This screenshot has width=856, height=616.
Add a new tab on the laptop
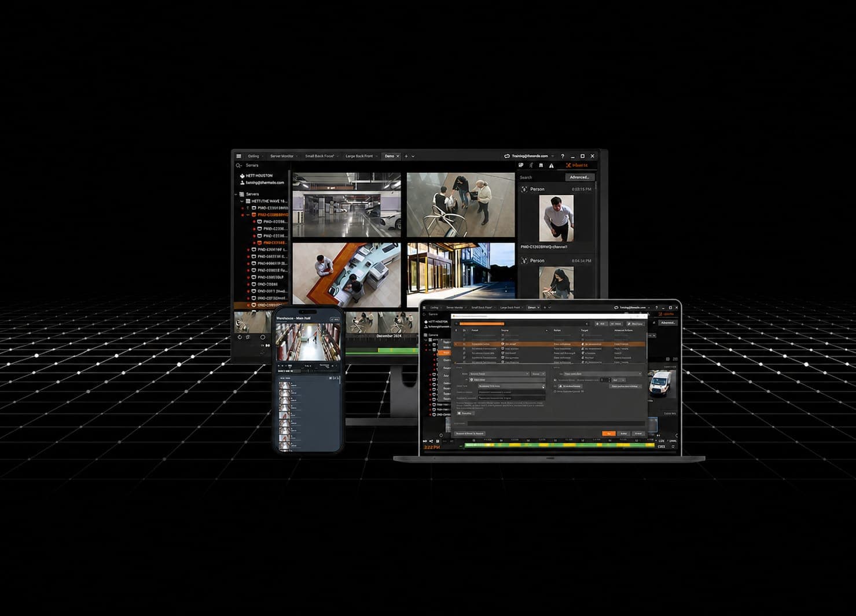point(545,307)
